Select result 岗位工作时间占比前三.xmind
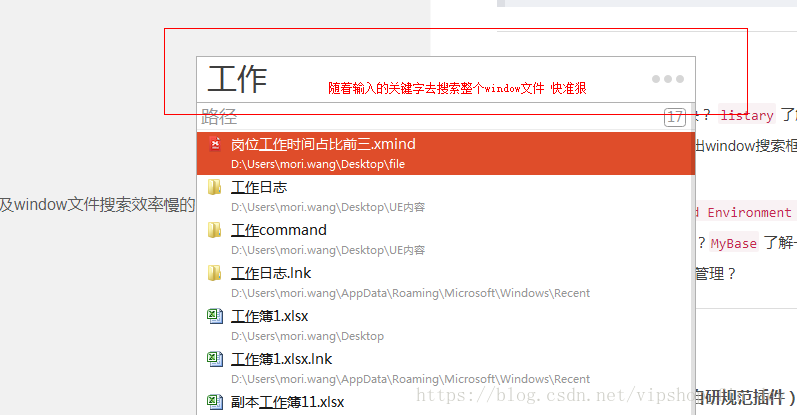 click(445, 154)
